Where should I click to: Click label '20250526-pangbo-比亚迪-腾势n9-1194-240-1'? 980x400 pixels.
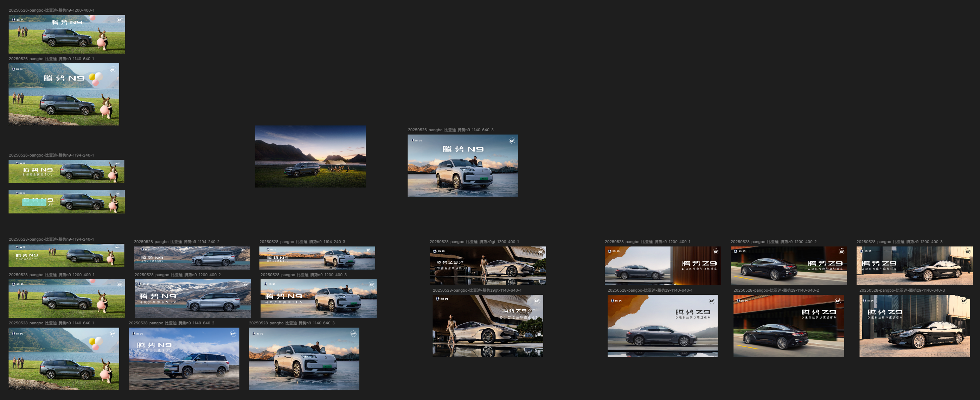(51, 155)
